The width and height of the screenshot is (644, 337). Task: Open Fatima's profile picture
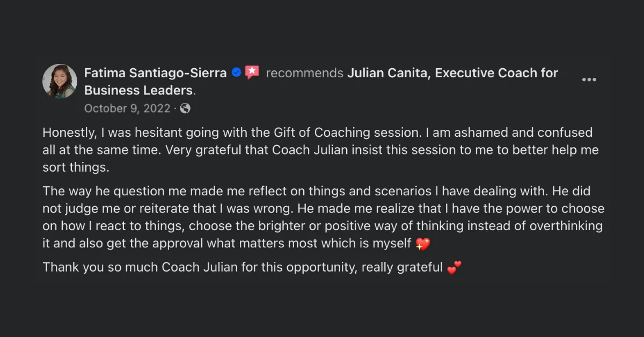click(x=60, y=81)
